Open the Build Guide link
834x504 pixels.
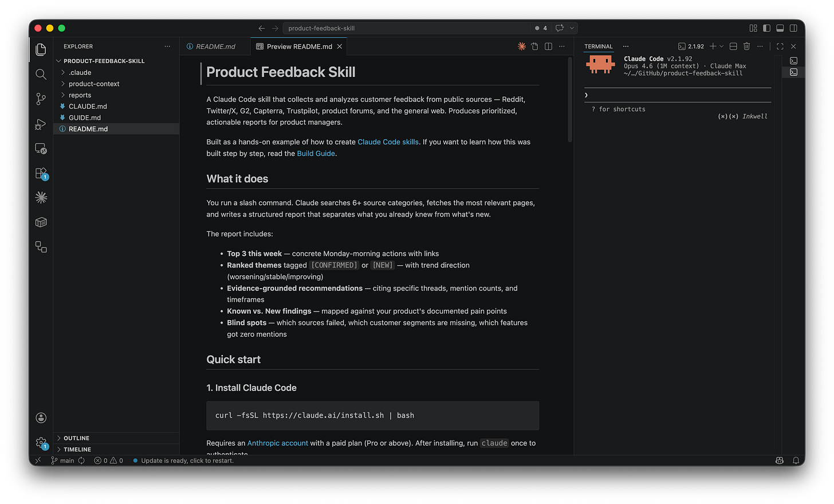(x=316, y=153)
